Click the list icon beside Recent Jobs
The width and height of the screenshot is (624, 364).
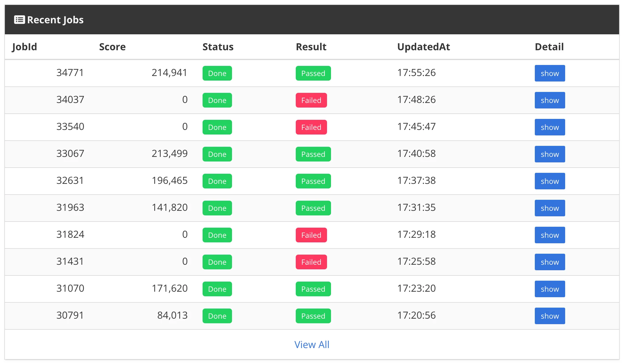[19, 20]
